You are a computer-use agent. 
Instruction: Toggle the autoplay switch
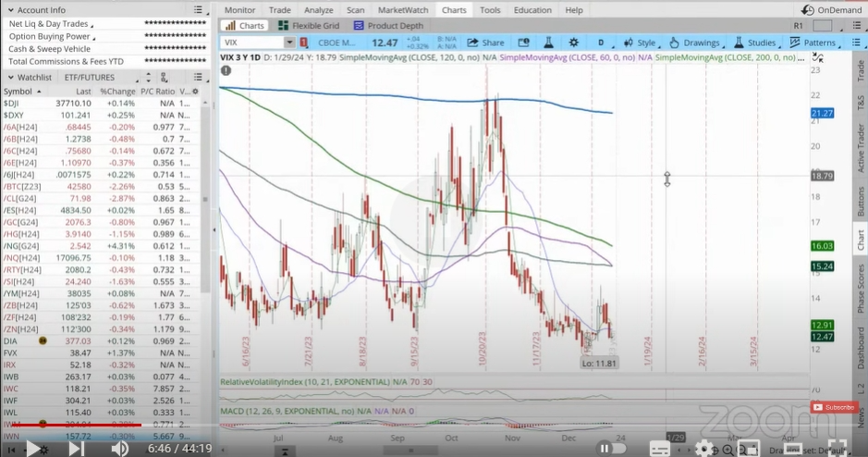pyautogui.click(x=610, y=448)
